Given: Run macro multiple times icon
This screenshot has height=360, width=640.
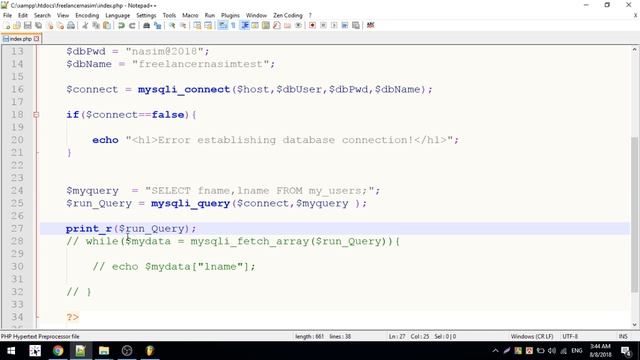Looking at the screenshot, I should tap(345, 25).
